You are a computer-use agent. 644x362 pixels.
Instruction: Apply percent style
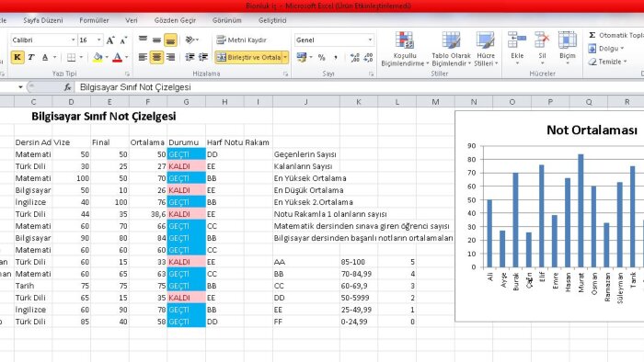[x=322, y=57]
